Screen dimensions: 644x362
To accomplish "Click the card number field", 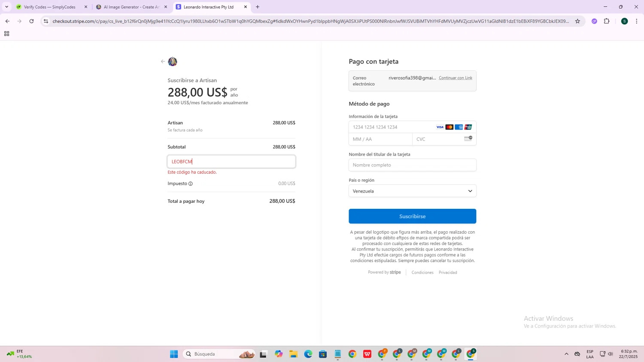I will [x=412, y=127].
